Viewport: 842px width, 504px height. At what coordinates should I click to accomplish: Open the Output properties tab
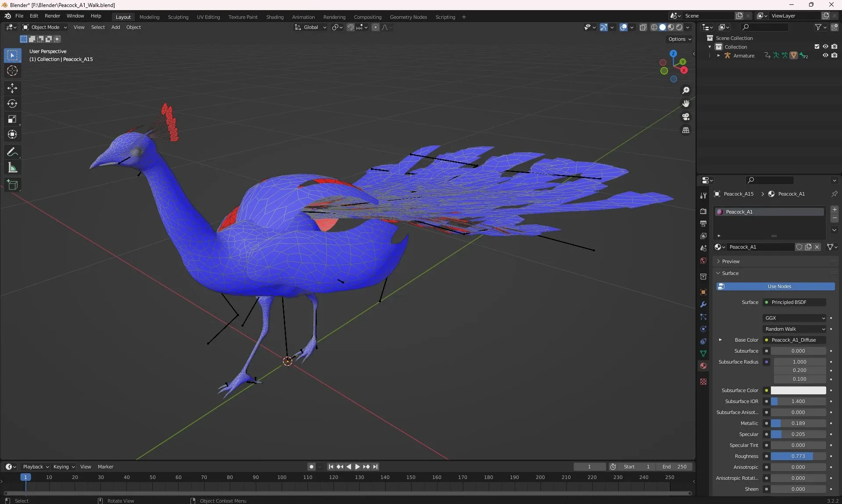point(703,223)
